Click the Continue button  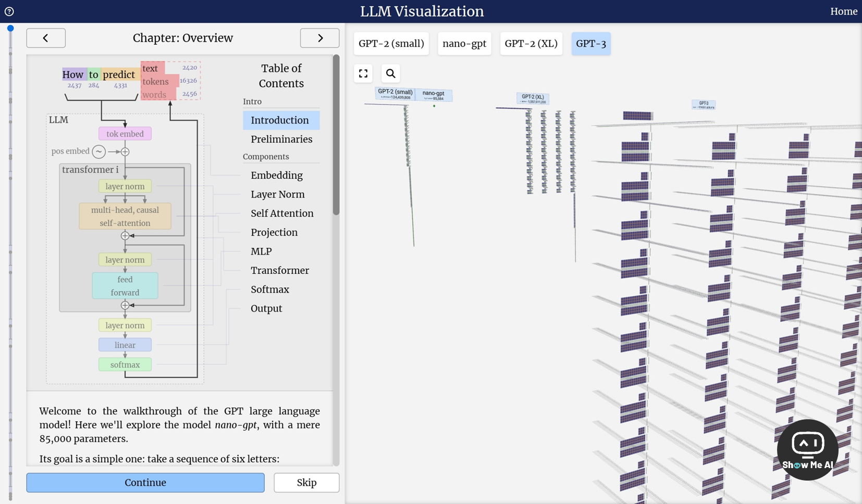145,483
